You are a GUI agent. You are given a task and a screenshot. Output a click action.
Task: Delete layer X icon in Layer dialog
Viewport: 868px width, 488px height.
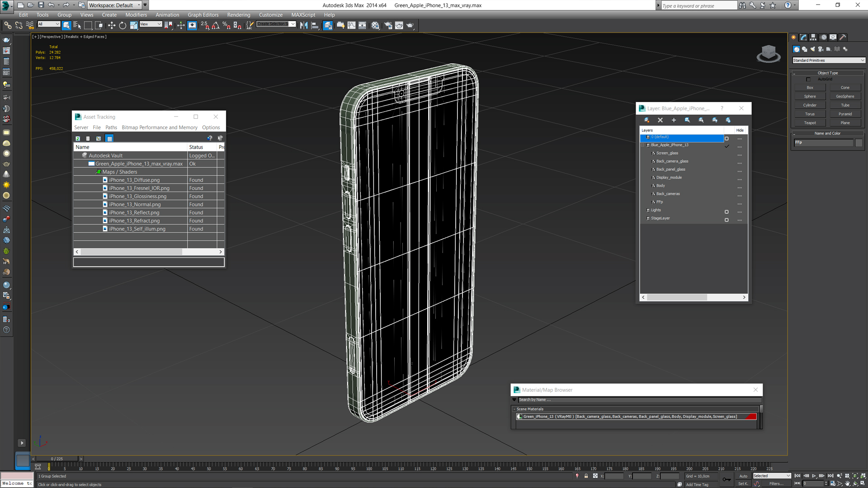point(660,120)
